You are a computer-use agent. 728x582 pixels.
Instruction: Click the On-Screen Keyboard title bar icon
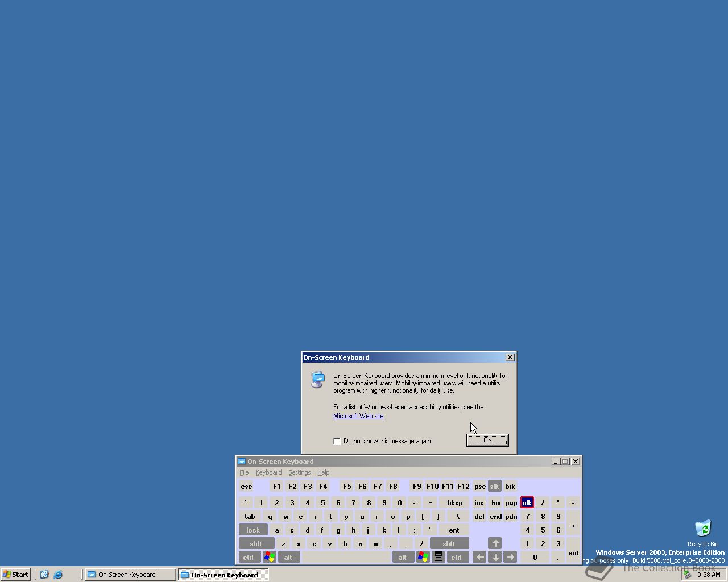pos(241,462)
